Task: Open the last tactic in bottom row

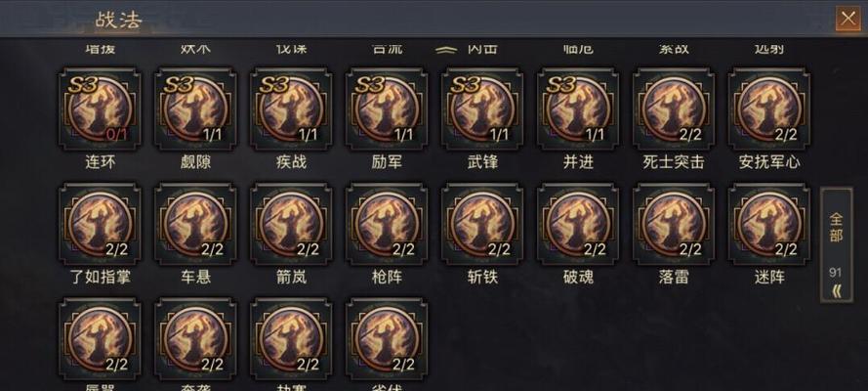Action: (x=387, y=339)
